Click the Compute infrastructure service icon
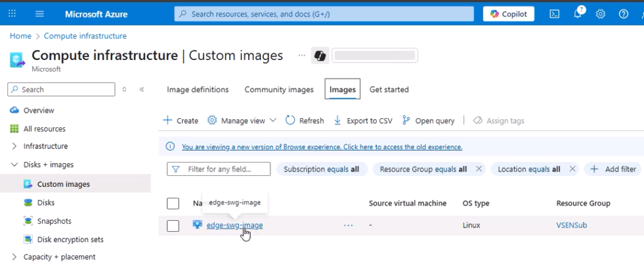Image resolution: width=644 pixels, height=271 pixels. (17, 59)
